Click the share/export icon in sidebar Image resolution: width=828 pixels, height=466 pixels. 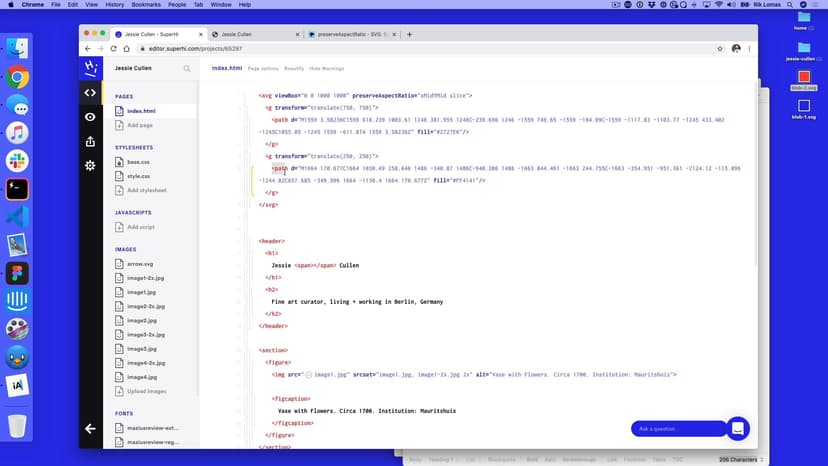[90, 141]
